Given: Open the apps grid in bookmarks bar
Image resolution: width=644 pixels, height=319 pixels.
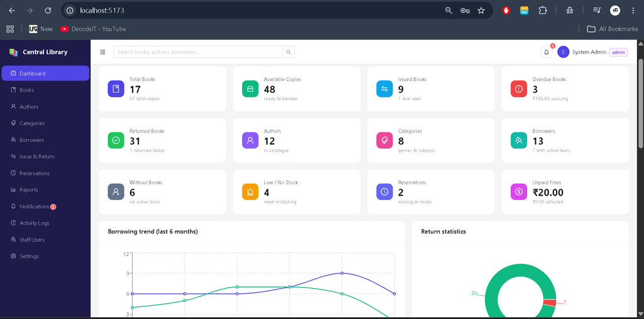Looking at the screenshot, I should pos(10,29).
